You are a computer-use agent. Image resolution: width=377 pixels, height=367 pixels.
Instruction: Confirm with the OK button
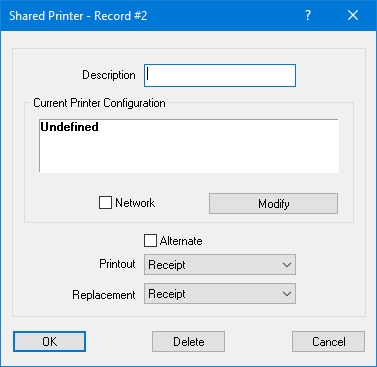coord(49,341)
